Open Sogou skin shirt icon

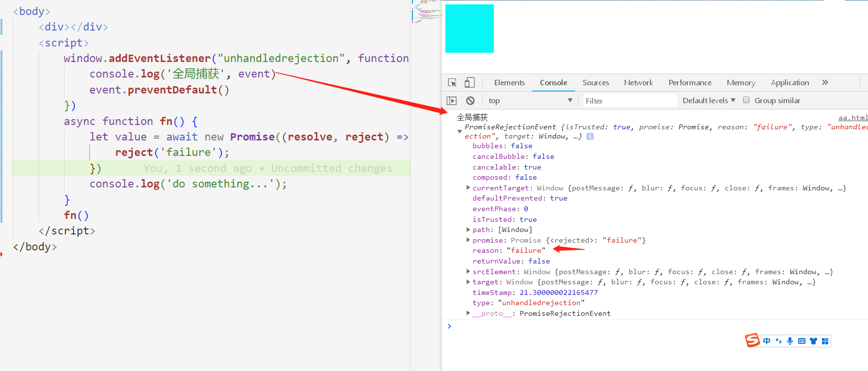coord(813,341)
